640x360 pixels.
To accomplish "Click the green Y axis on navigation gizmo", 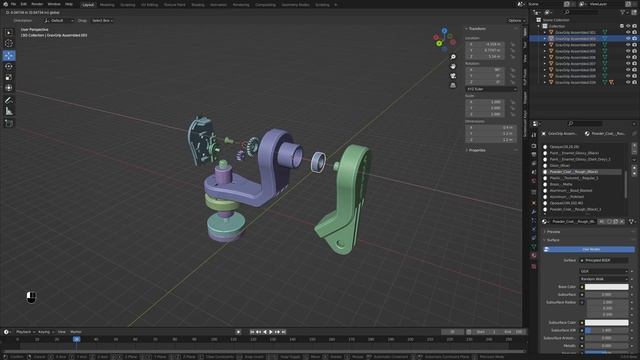I will [x=439, y=43].
